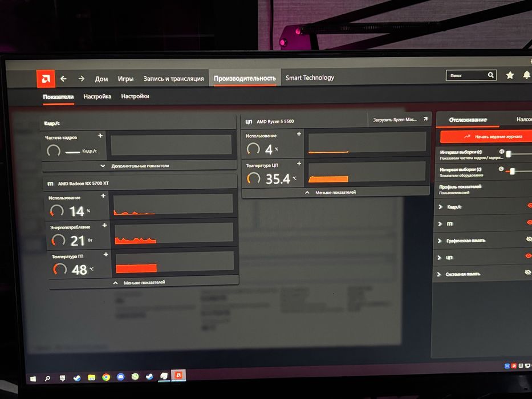Click Энергопотребление graph
The height and width of the screenshot is (399, 532).
click(174, 234)
